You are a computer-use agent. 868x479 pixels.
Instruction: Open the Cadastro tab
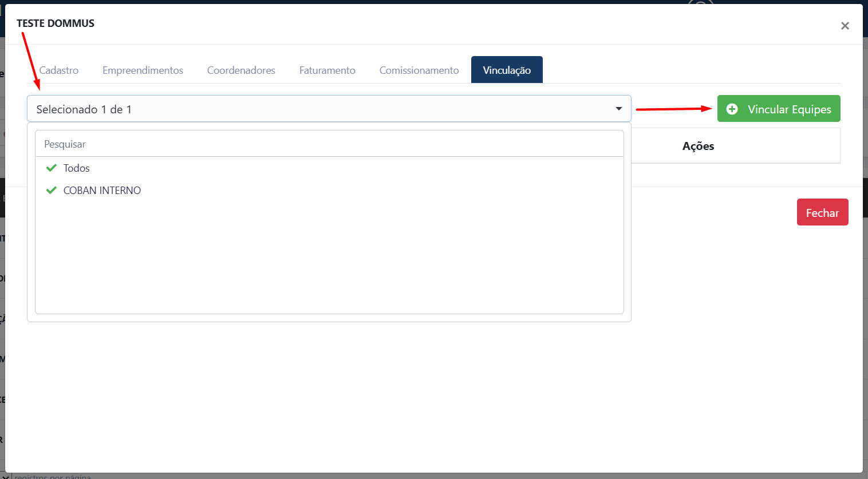58,70
